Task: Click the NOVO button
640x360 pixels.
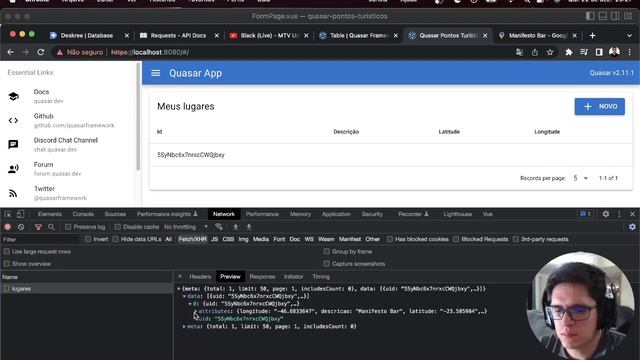Action: click(600, 107)
